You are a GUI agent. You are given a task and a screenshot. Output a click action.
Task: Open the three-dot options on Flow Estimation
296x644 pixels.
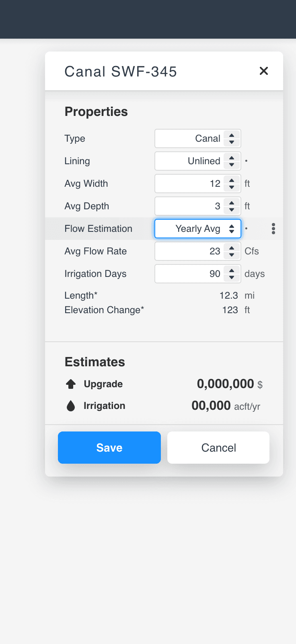point(273,229)
